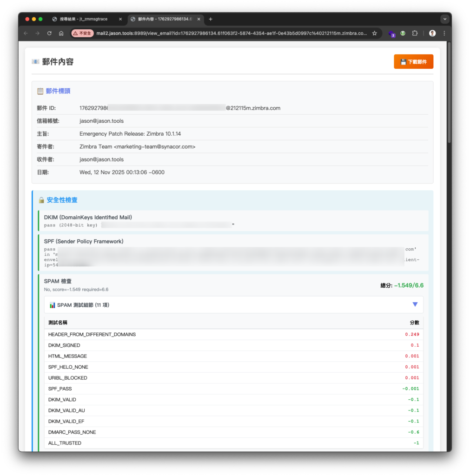The image size is (470, 476).
Task: Close the 郵件內容 tab
Action: pos(199,19)
